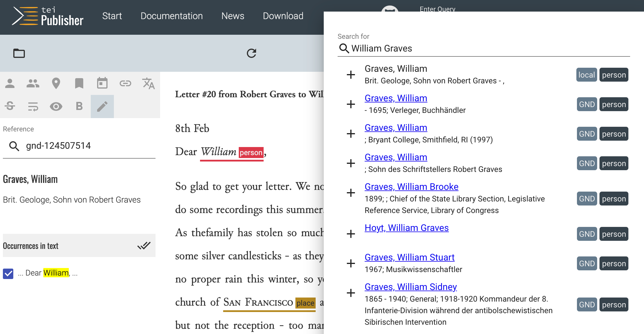This screenshot has height=334, width=644.
Task: Open the folder icon in toolbar
Action: pyautogui.click(x=19, y=53)
